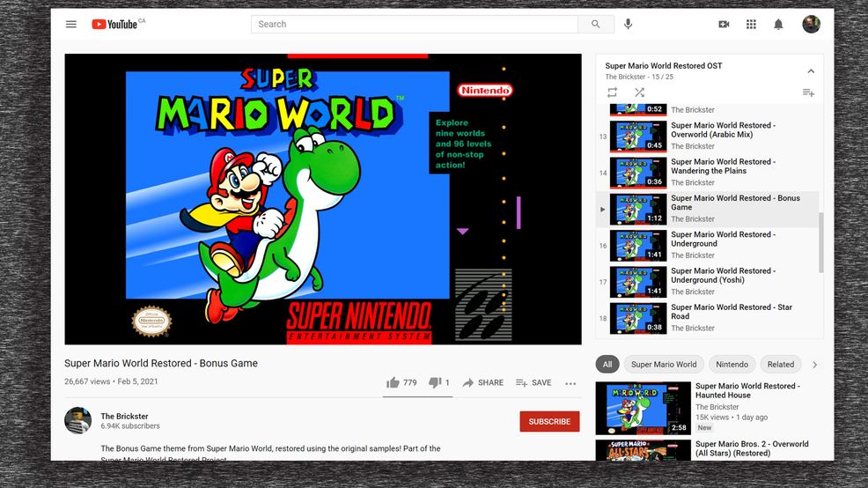868x488 pixels.
Task: Click the save playlist icon
Action: [808, 92]
